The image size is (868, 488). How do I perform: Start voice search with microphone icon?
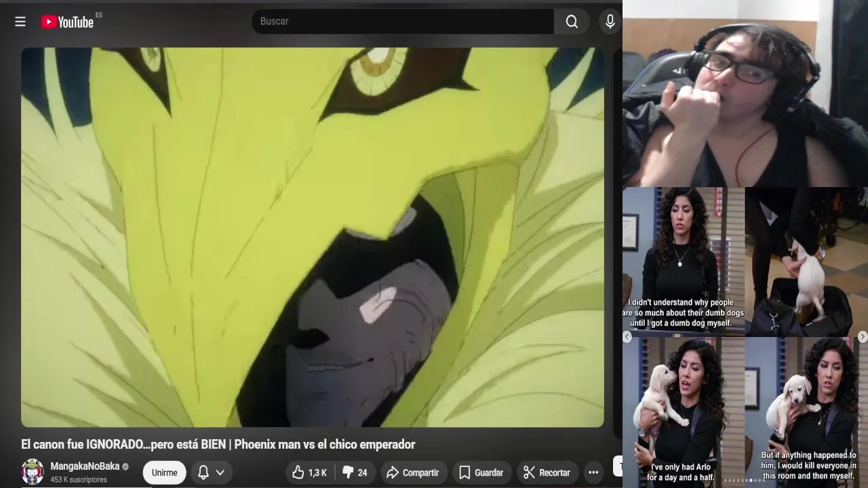coord(610,22)
